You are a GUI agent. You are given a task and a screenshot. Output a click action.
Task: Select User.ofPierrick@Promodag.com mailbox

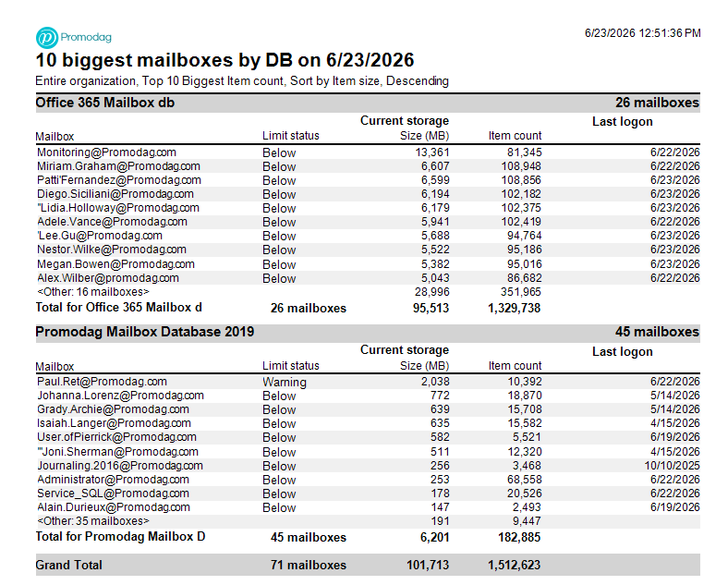coord(116,437)
